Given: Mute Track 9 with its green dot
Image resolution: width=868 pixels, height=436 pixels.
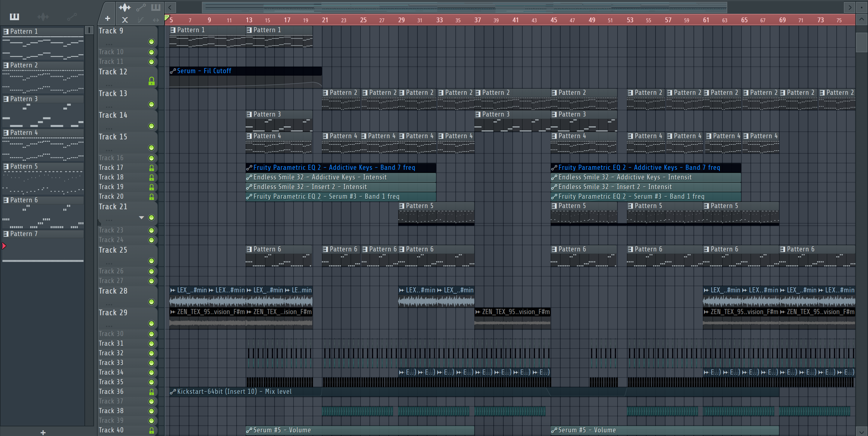Looking at the screenshot, I should pyautogui.click(x=152, y=42).
